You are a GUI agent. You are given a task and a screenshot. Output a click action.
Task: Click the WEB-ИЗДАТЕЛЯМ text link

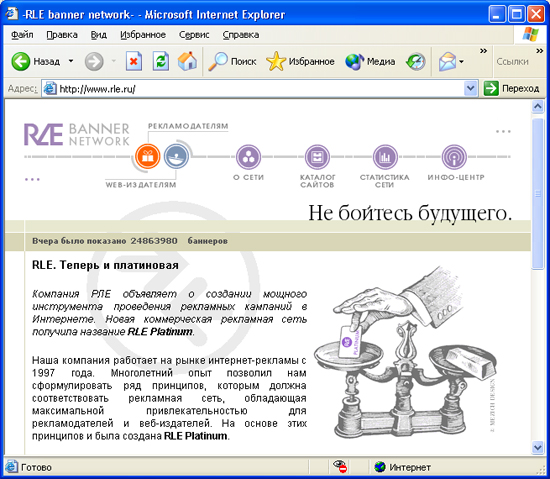tap(141, 185)
